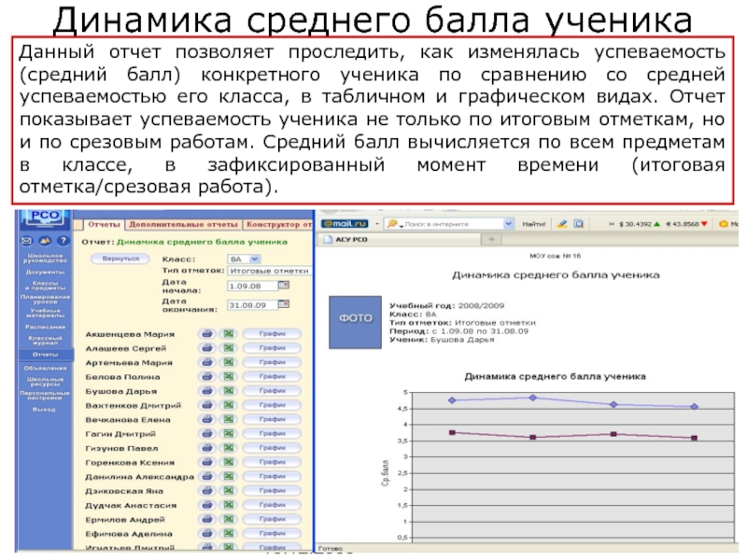Open calendar for Дата начала field
Screen dimensions: 747x560
point(284,286)
